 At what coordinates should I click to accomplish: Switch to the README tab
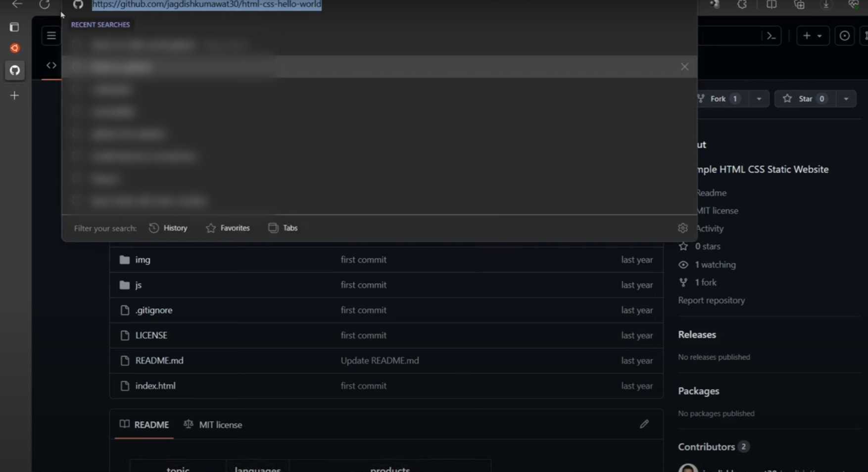tap(144, 425)
